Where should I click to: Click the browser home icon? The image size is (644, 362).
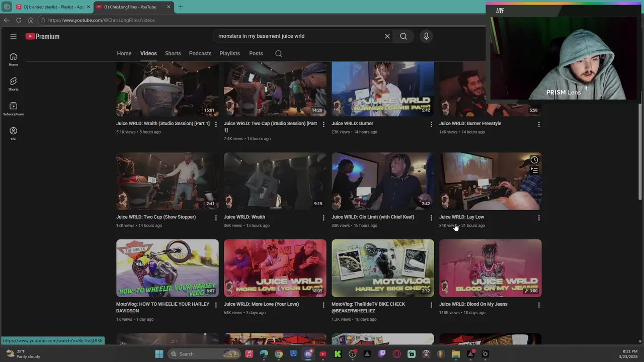point(31,20)
